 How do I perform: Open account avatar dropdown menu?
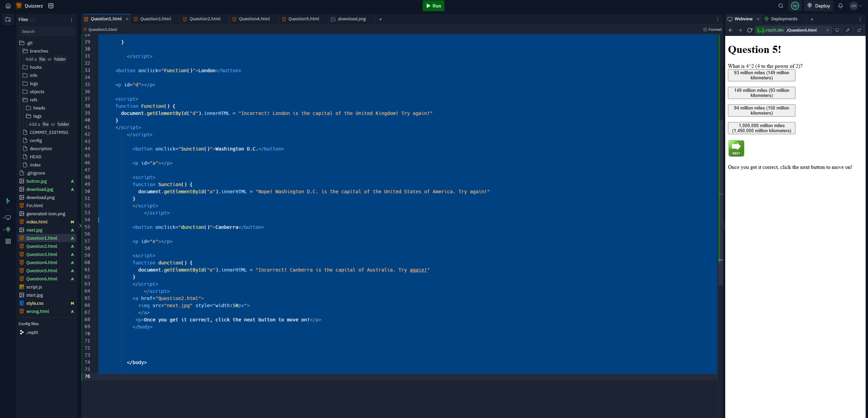pos(855,6)
